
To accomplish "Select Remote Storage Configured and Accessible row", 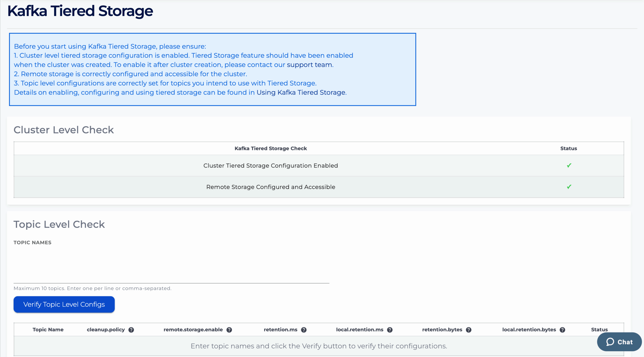I will click(x=270, y=187).
